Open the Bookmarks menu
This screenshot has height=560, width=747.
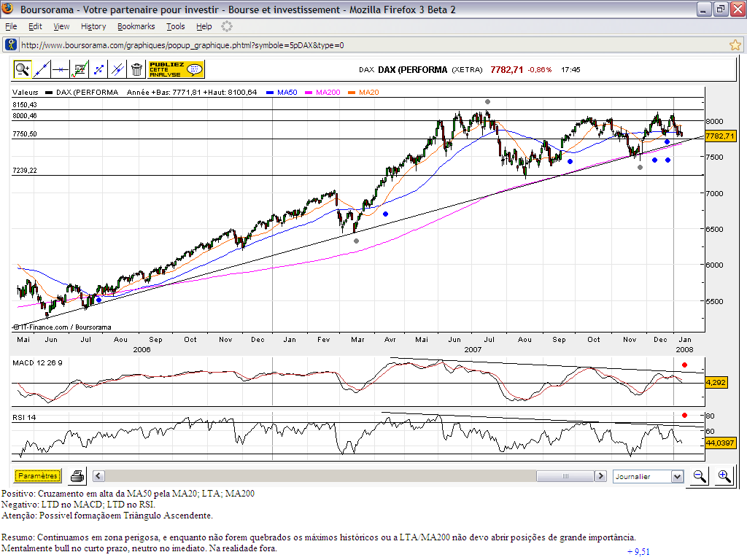coord(136,27)
